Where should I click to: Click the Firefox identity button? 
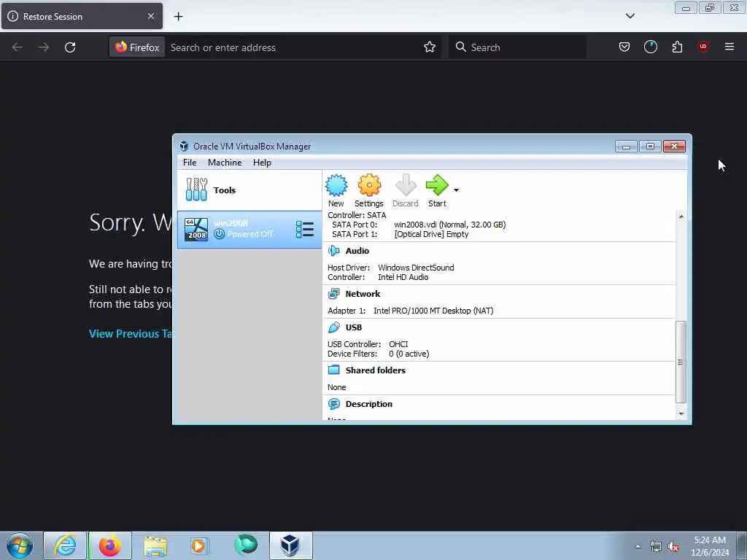click(137, 47)
